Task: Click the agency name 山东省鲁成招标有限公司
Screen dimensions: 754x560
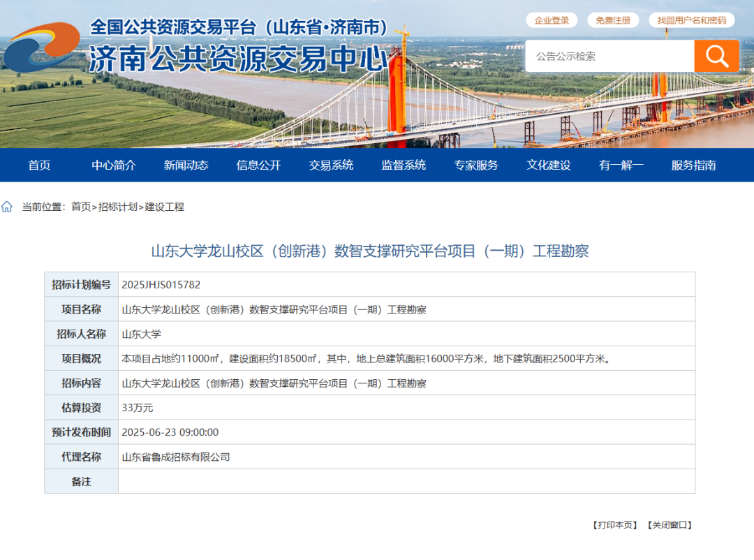Action: (x=176, y=457)
